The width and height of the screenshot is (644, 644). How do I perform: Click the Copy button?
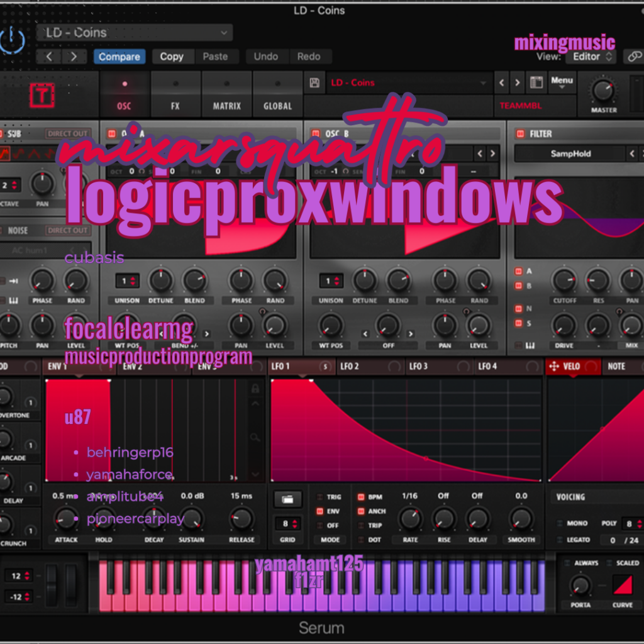[x=171, y=56]
